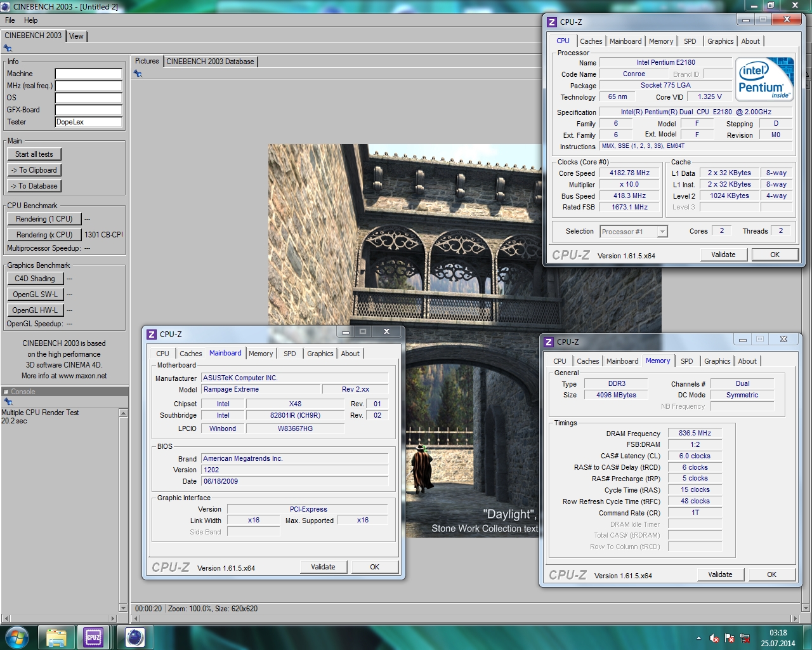Image resolution: width=812 pixels, height=650 pixels.
Task: Click the OS input field
Action: coord(88,98)
